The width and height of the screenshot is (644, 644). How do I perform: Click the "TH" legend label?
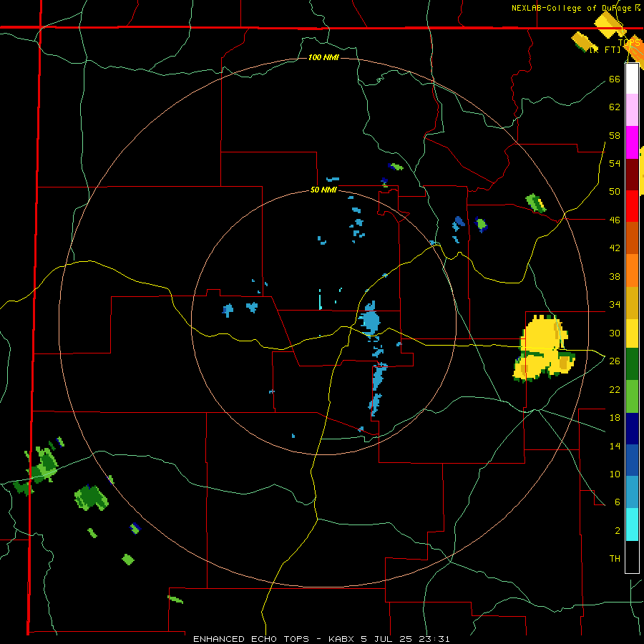[x=615, y=558]
